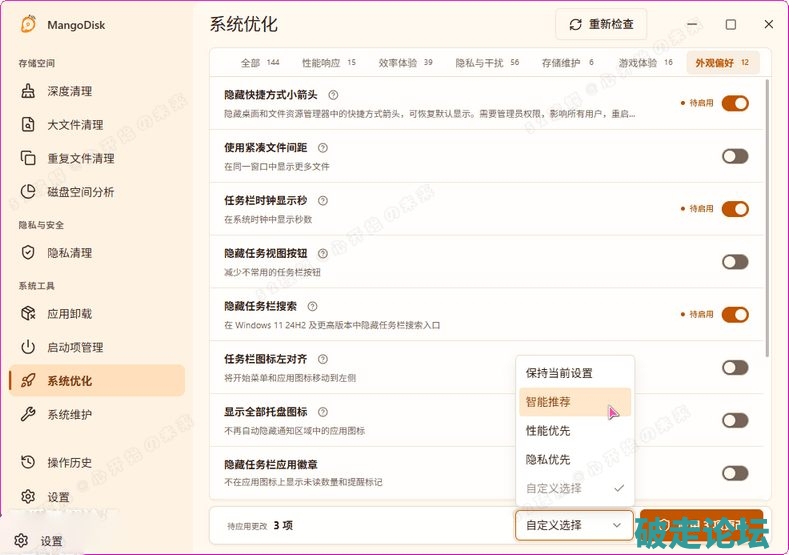
Task: Open the 操作历史 clock icon
Action: (x=28, y=462)
